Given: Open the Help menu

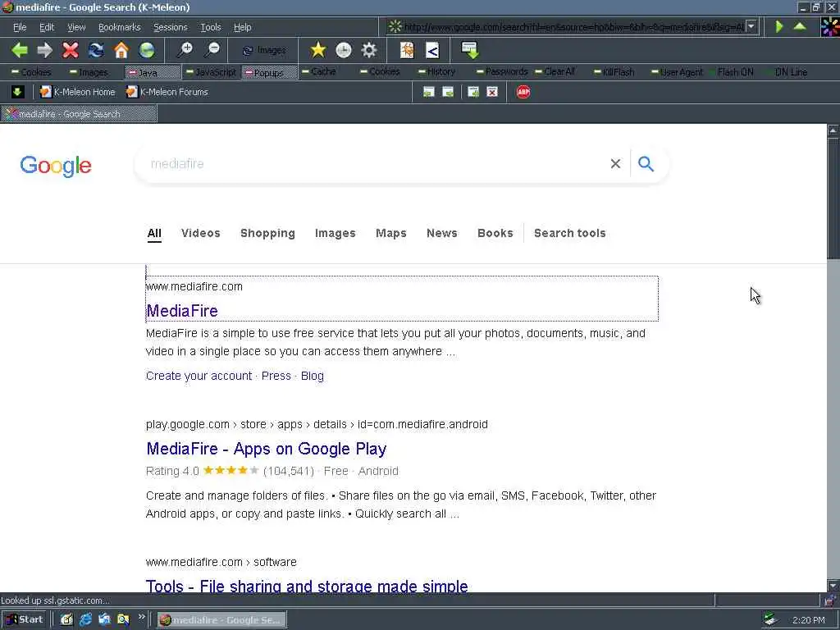Looking at the screenshot, I should (x=242, y=27).
